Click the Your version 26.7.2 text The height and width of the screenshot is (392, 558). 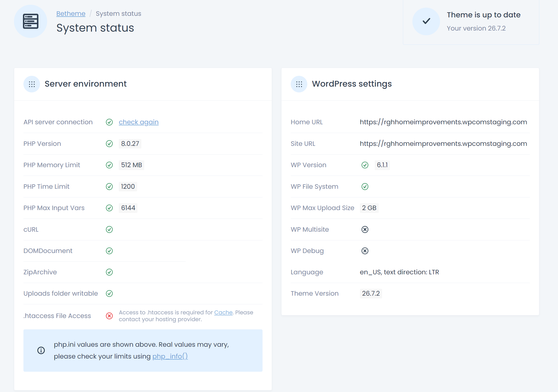476,28
